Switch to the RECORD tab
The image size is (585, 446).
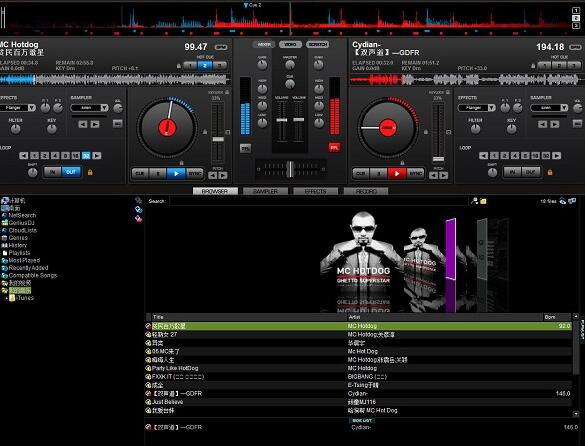pos(366,191)
